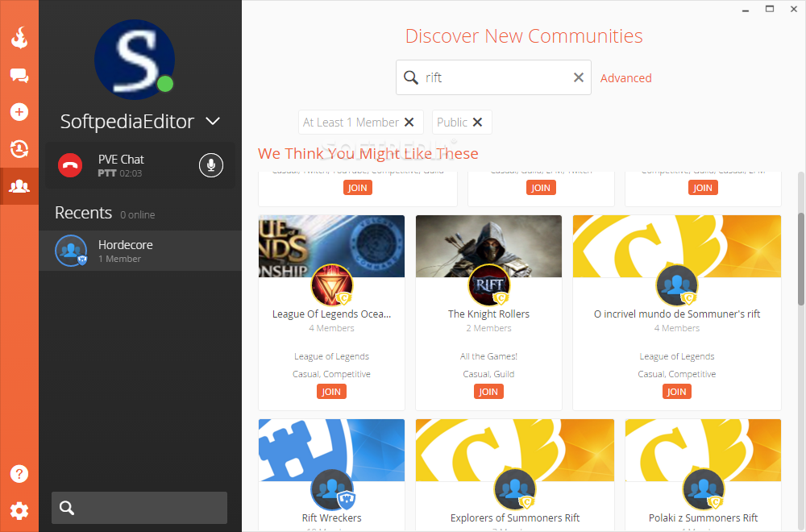Open the Rift Wreckers community title

pyautogui.click(x=331, y=517)
